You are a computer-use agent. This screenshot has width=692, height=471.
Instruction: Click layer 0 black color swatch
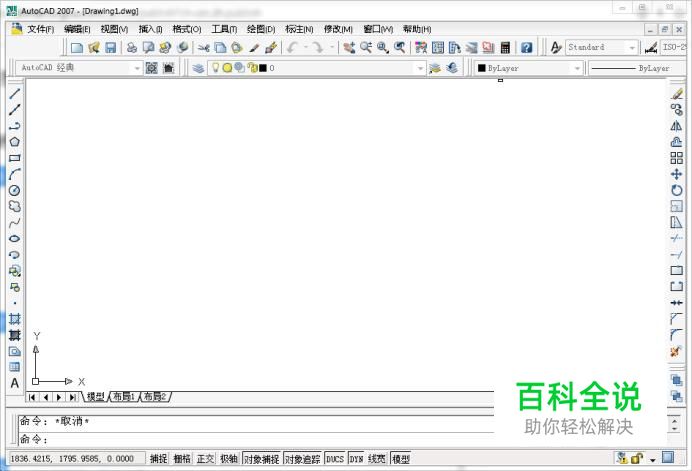click(x=263, y=68)
